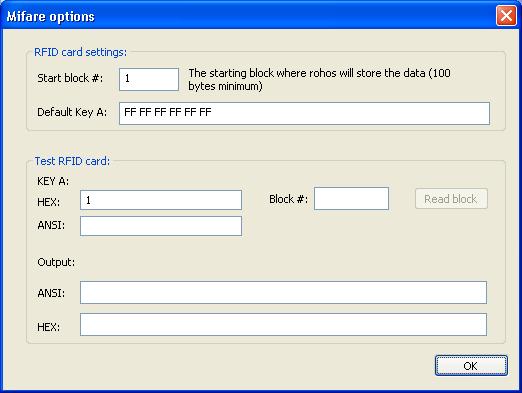Click the Block # input field
This screenshot has height=393, width=522.
[351, 199]
